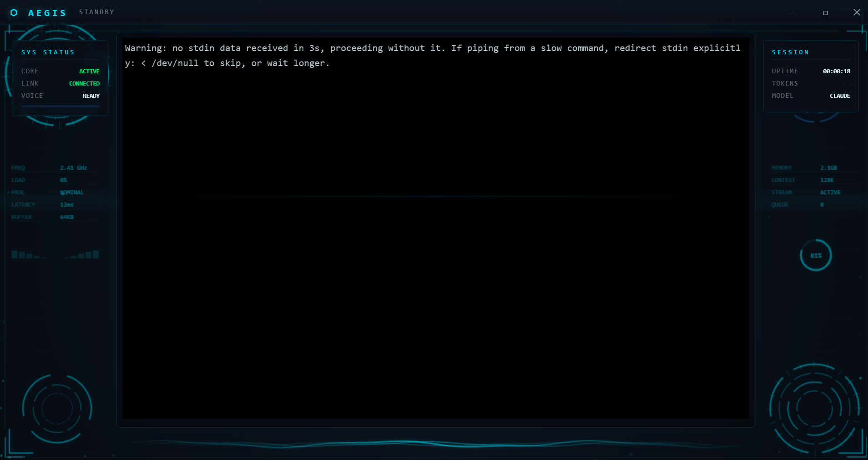Click the READY status next to VOICE
The height and width of the screenshot is (460, 868).
[91, 96]
